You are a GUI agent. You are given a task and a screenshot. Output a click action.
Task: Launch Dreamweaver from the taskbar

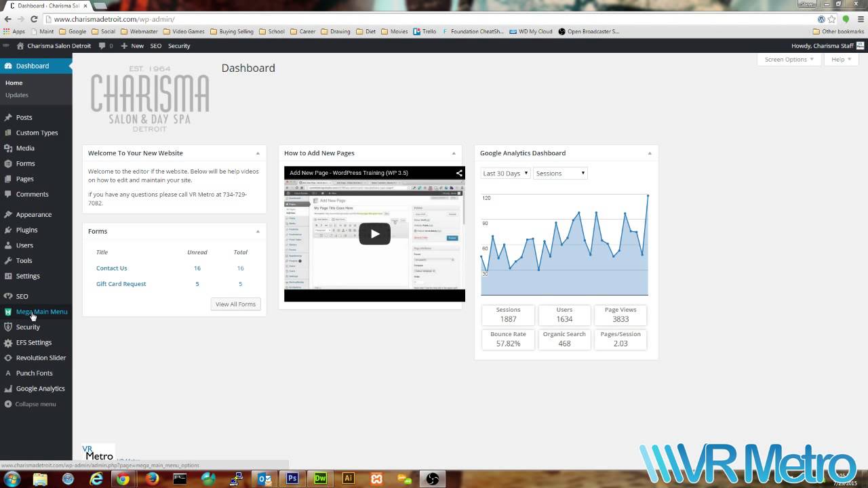(x=320, y=479)
